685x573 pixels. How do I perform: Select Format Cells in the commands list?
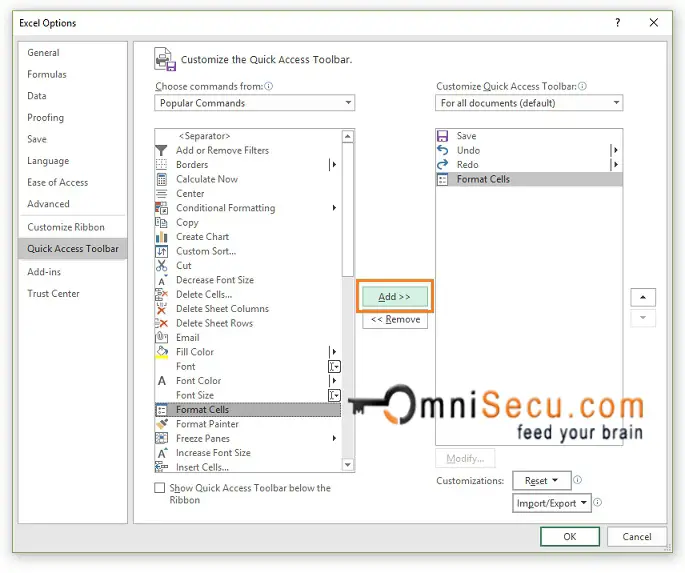pos(248,410)
